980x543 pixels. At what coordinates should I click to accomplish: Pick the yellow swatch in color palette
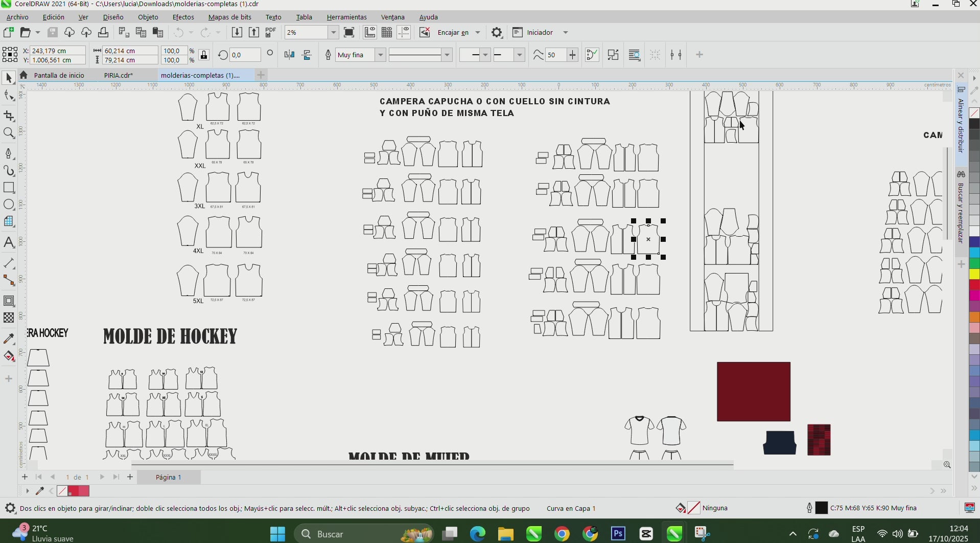[x=974, y=275]
